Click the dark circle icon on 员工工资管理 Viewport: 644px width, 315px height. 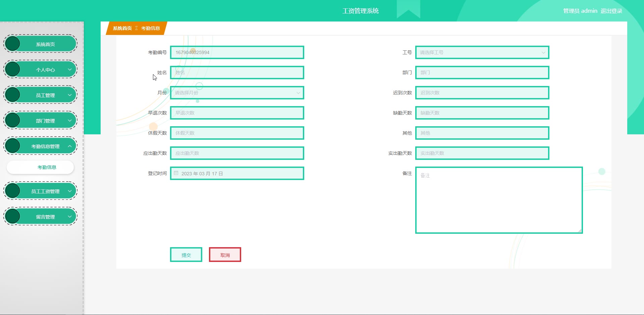[13, 191]
